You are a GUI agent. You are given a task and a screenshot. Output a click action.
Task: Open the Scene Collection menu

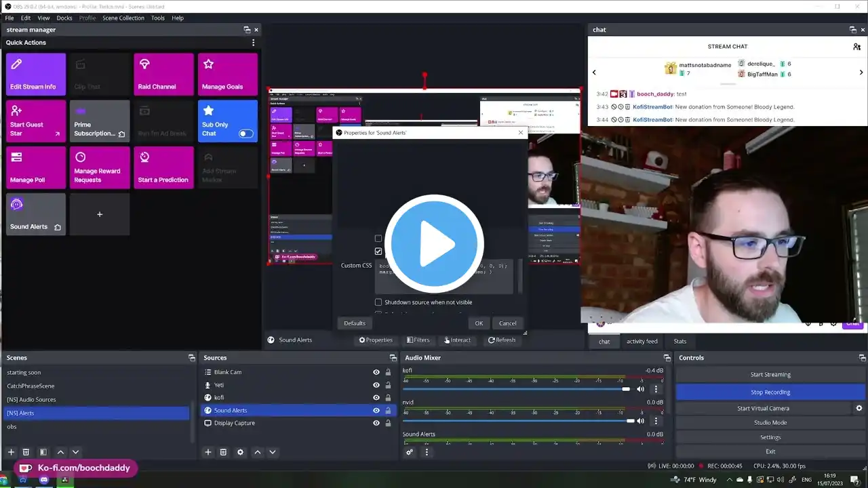tap(123, 18)
